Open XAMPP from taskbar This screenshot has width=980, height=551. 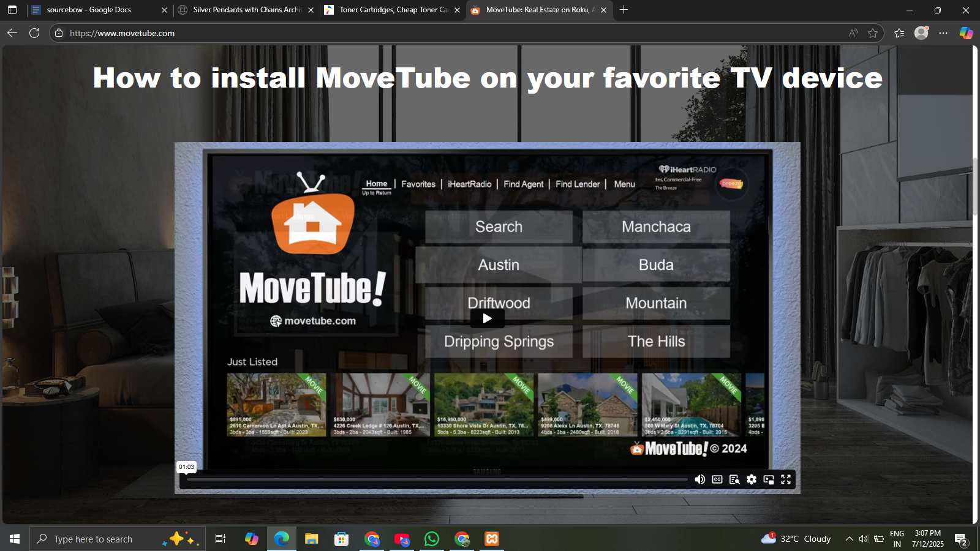click(x=492, y=539)
